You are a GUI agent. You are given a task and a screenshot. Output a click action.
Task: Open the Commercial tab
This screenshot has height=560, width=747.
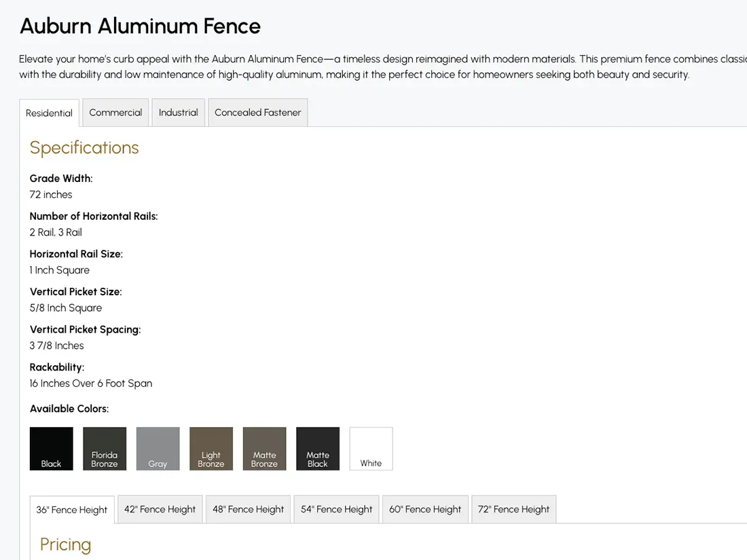point(115,113)
